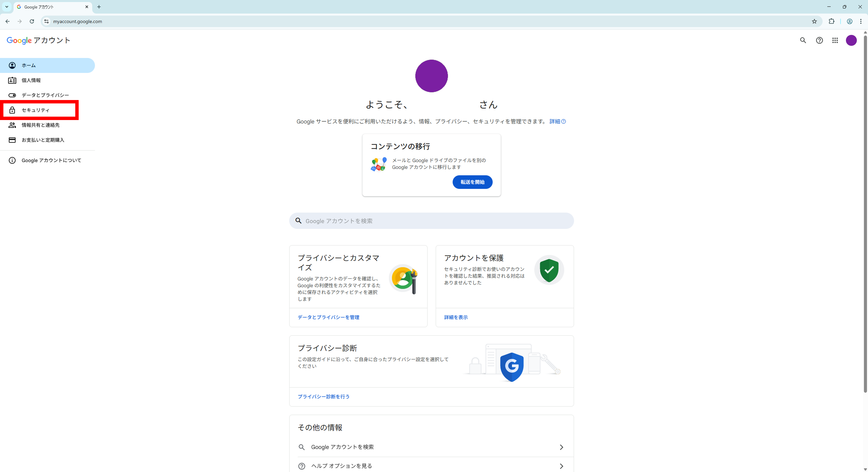Click magnifier icon inside the search field
Image resolution: width=868 pixels, height=472 pixels.
pyautogui.click(x=298, y=221)
